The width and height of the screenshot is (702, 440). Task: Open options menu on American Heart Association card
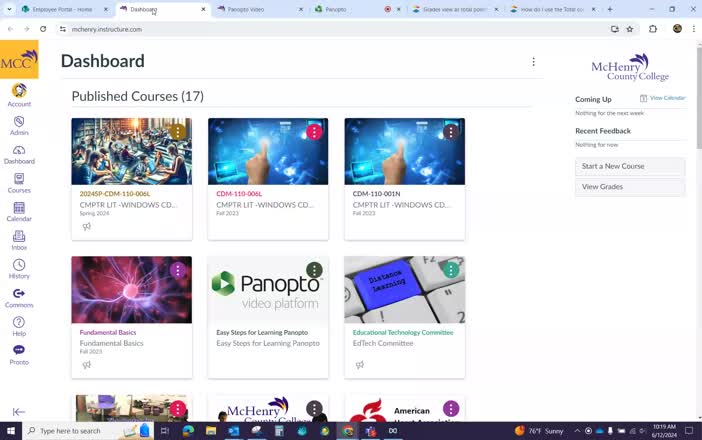451,408
